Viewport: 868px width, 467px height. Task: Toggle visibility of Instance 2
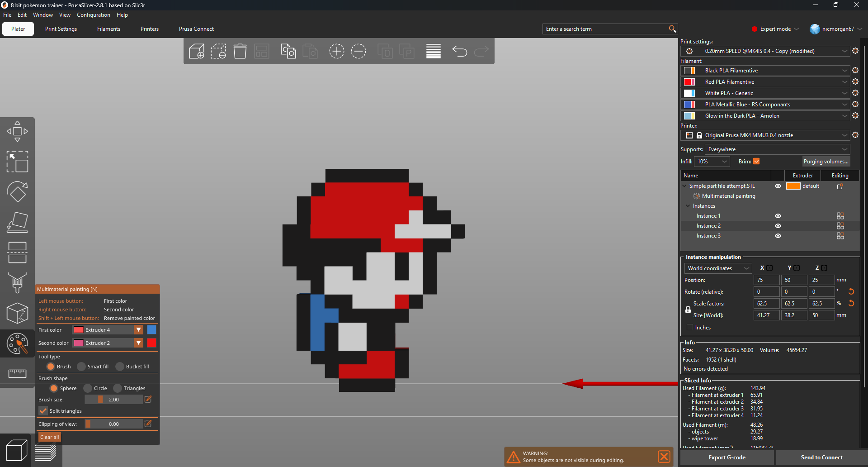coord(778,226)
